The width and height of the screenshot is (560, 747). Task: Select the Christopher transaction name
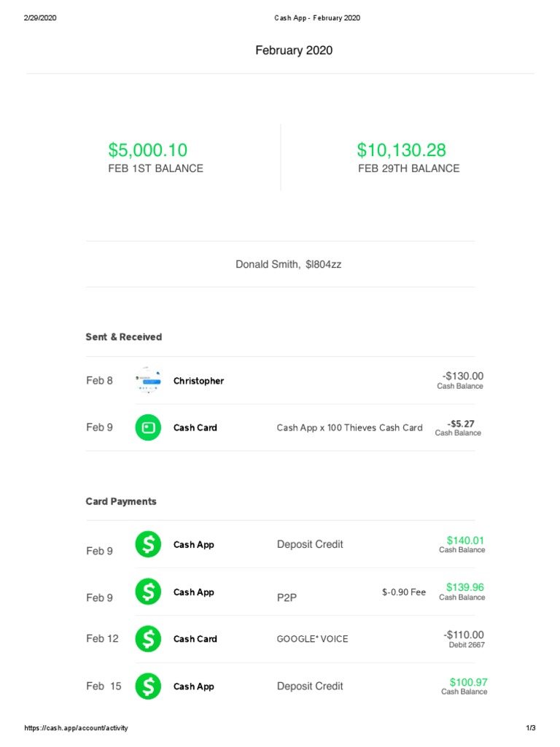(x=198, y=381)
